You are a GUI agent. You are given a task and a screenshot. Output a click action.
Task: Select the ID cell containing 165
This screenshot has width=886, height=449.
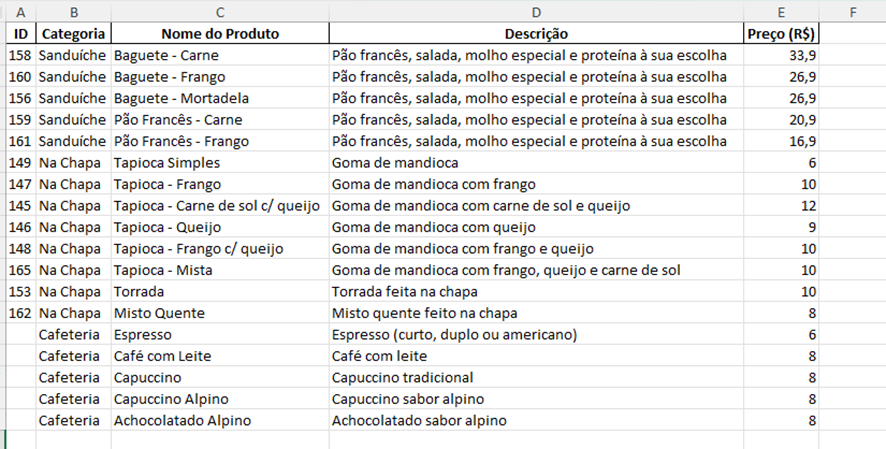coord(20,270)
